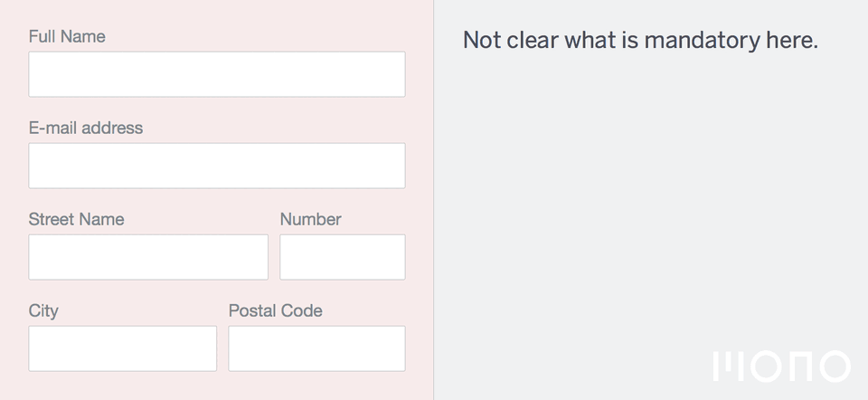Viewport: 868px width, 400px height.
Task: Click the E-mail address label
Action: (x=86, y=128)
